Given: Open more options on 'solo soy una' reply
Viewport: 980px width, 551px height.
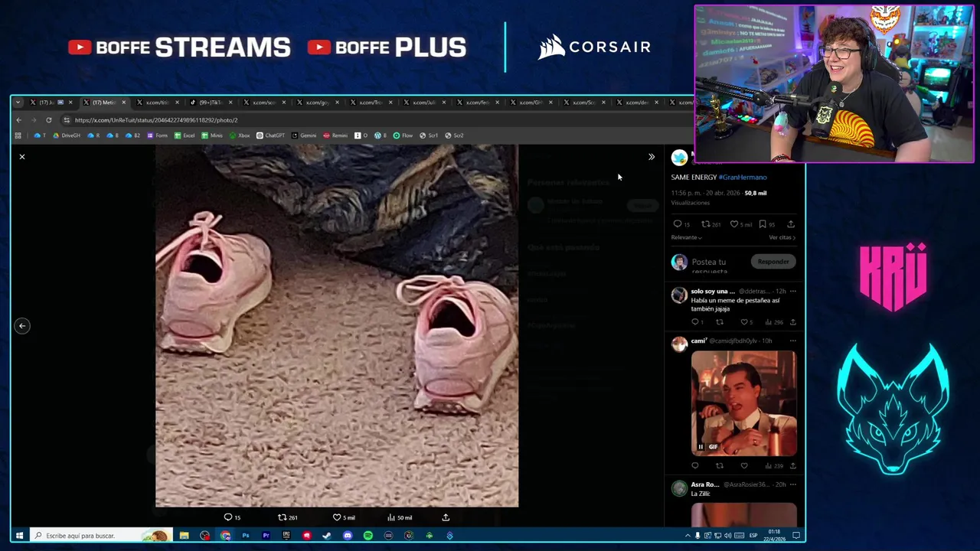Looking at the screenshot, I should (x=792, y=292).
